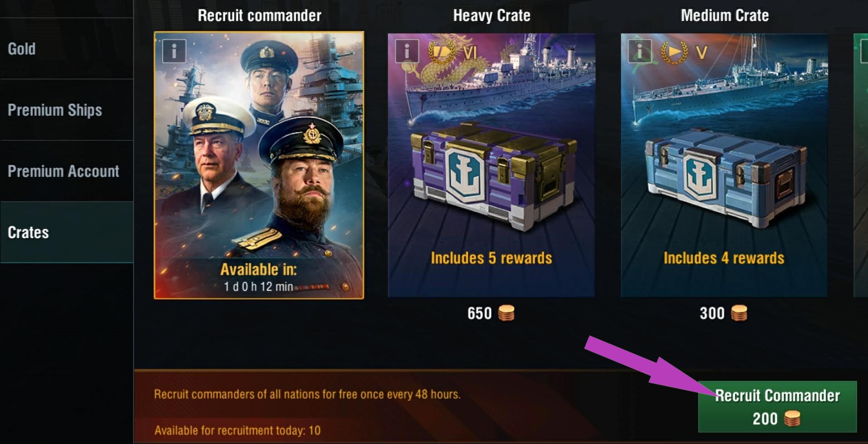
Task: Open info icon on Recruit commander card
Action: point(174,51)
